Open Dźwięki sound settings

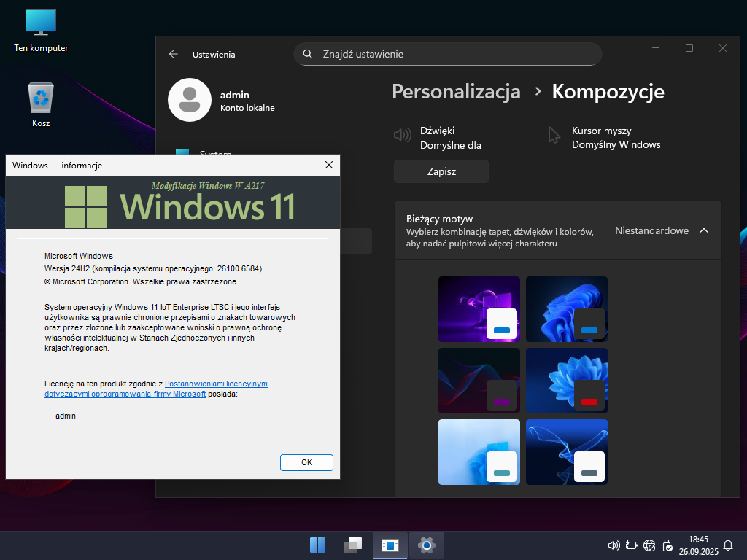pyautogui.click(x=438, y=138)
